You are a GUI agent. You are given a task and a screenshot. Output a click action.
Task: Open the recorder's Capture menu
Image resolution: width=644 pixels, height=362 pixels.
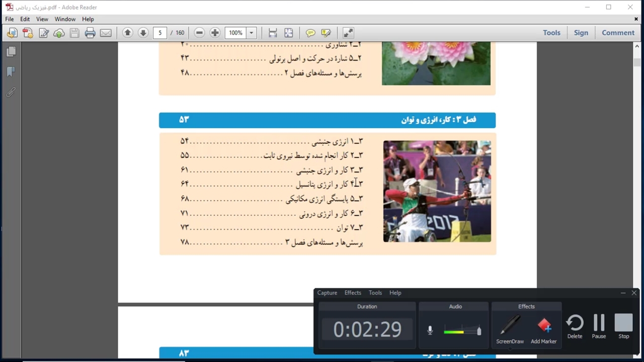click(x=327, y=293)
